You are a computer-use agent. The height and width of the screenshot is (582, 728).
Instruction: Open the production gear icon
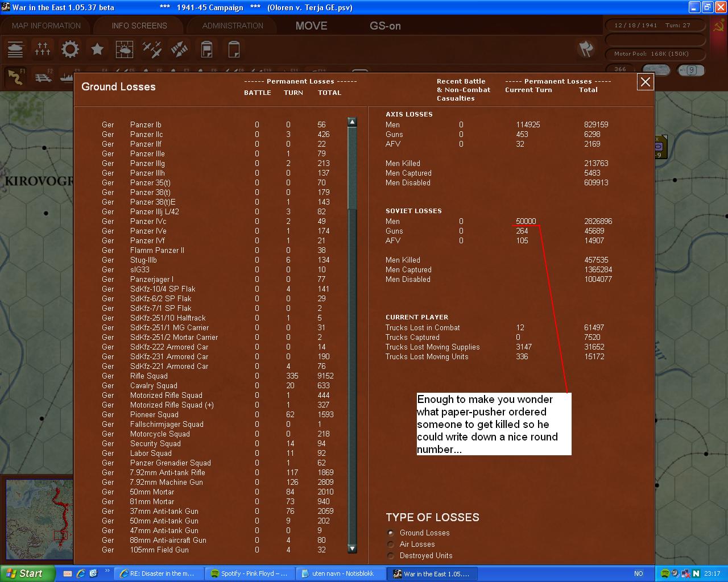pyautogui.click(x=70, y=49)
